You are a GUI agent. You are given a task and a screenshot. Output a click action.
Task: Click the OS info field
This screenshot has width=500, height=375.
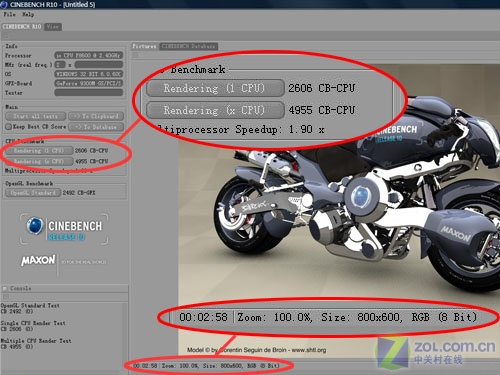89,74
